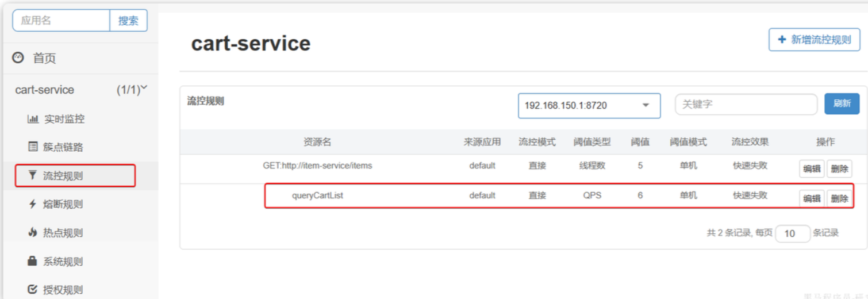The height and width of the screenshot is (299, 868).
Task: Open the 熔断规则 menu item
Action: (63, 204)
